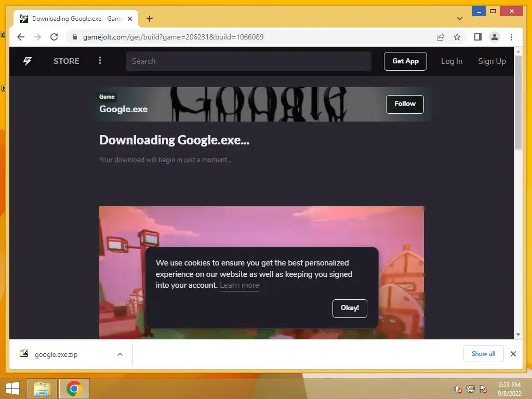Share this page icon in address bar
The image size is (532, 399).
tap(441, 37)
